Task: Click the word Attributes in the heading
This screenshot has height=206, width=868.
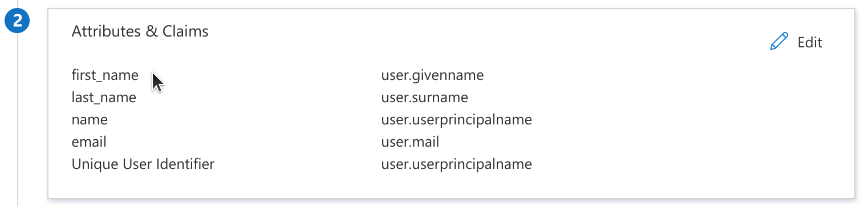Action: pos(107,31)
